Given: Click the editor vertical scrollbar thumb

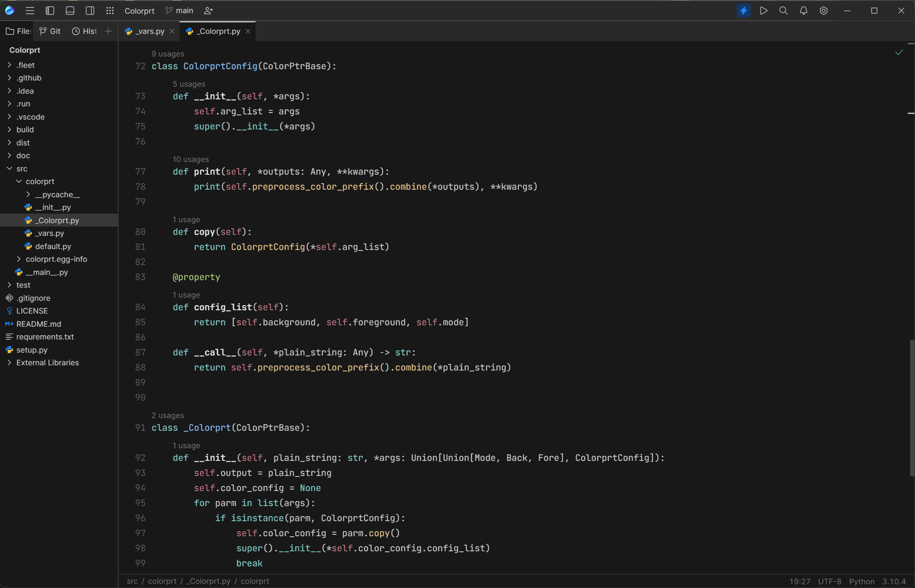Looking at the screenshot, I should pos(911,407).
